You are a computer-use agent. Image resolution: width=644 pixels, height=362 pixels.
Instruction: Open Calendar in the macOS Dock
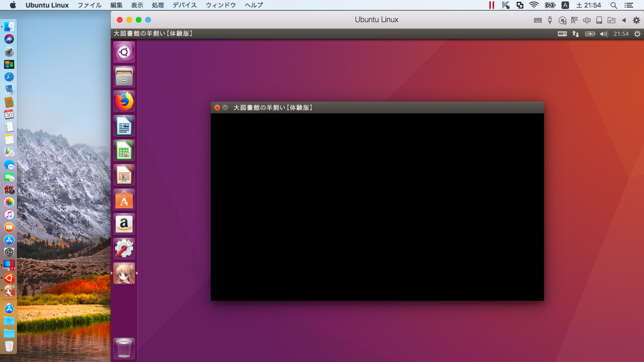[x=9, y=114]
